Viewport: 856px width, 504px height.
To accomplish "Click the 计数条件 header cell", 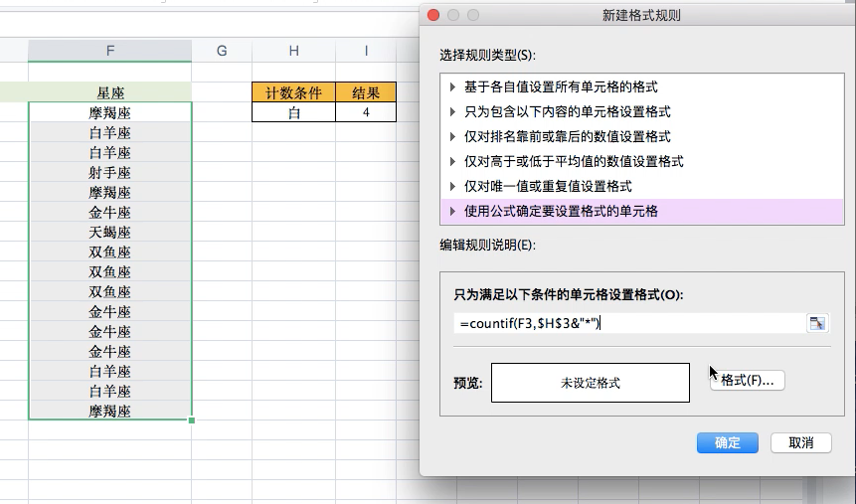I will 293,92.
